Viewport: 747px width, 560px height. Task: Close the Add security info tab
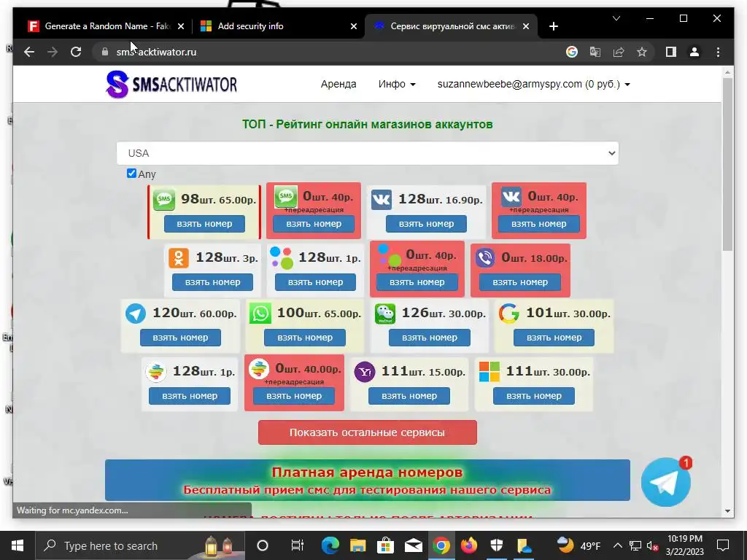[354, 27]
